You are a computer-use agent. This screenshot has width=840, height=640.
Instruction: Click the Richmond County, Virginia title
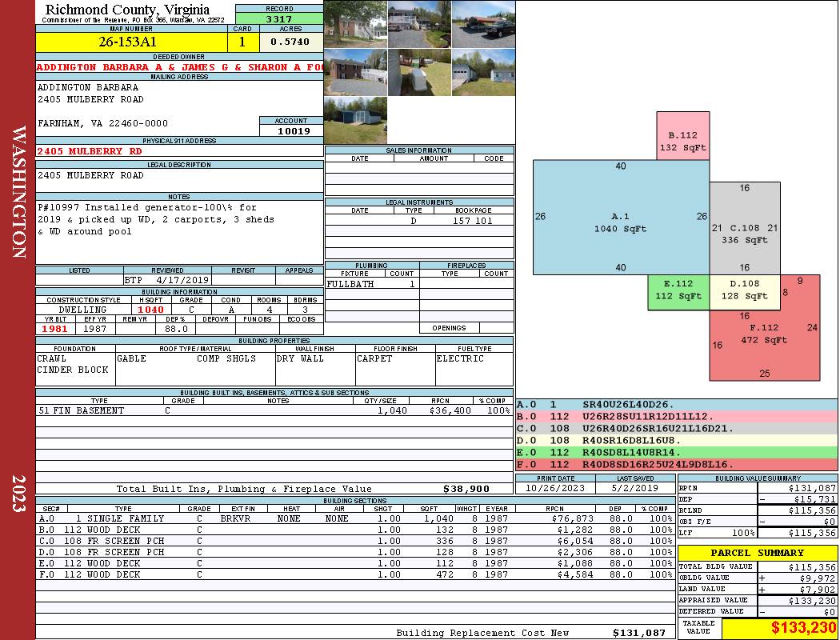tap(127, 9)
